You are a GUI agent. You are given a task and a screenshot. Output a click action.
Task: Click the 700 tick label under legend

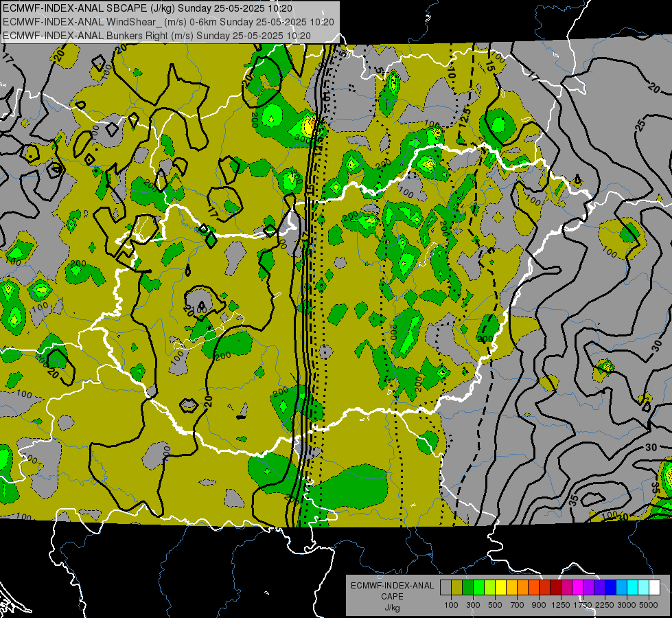[x=518, y=605]
